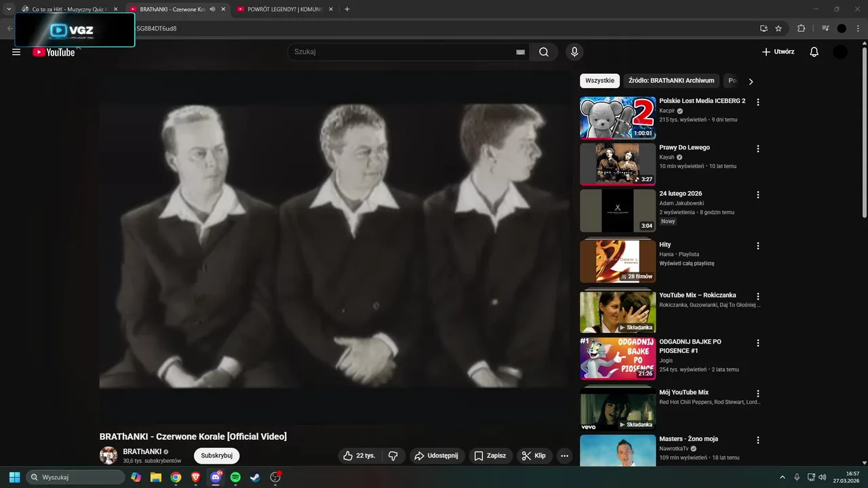868x488 pixels.
Task: Open Masters - Żono moja title
Action: pyautogui.click(x=688, y=439)
